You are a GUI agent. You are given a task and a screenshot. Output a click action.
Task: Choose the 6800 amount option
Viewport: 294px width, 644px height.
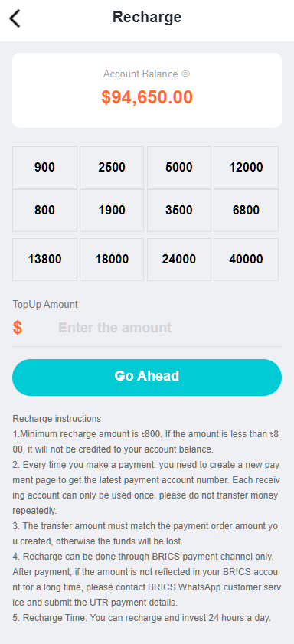246,211
